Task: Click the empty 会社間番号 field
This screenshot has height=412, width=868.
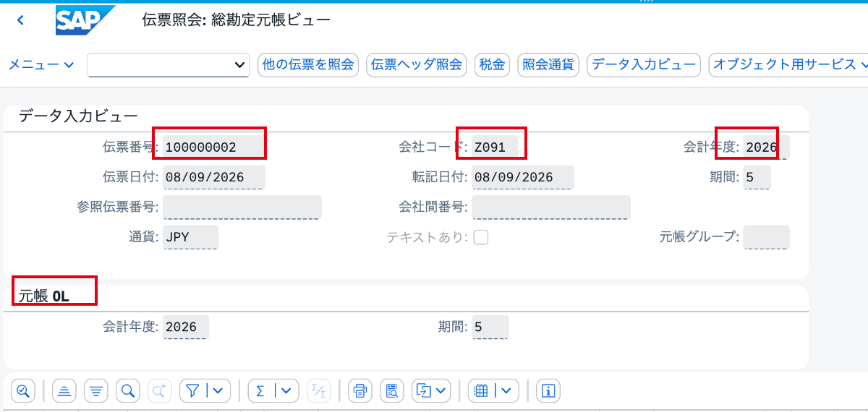Action: coord(551,207)
